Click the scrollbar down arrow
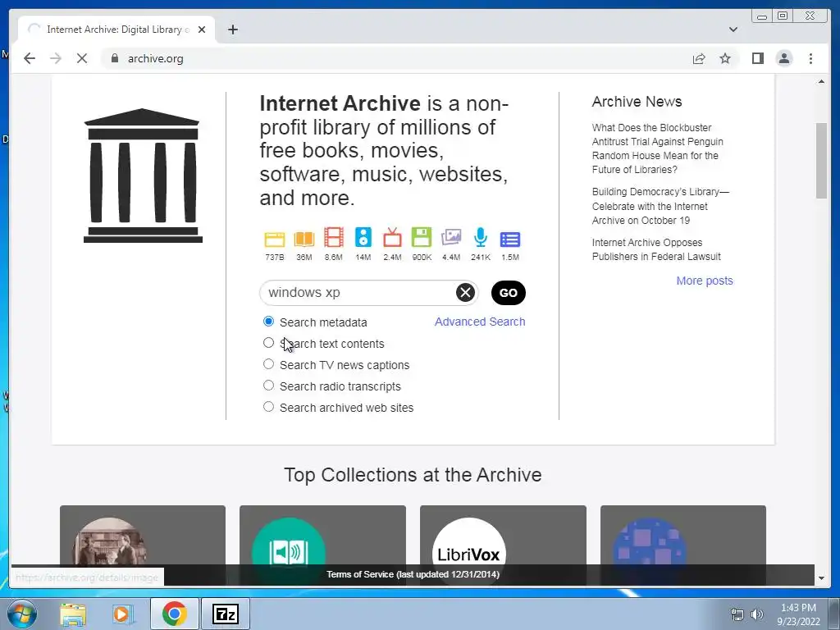 click(821, 578)
